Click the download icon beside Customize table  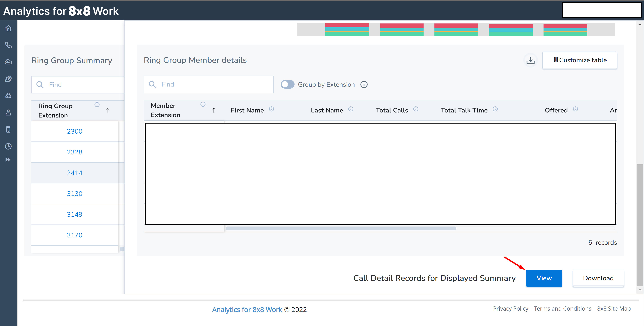point(530,60)
